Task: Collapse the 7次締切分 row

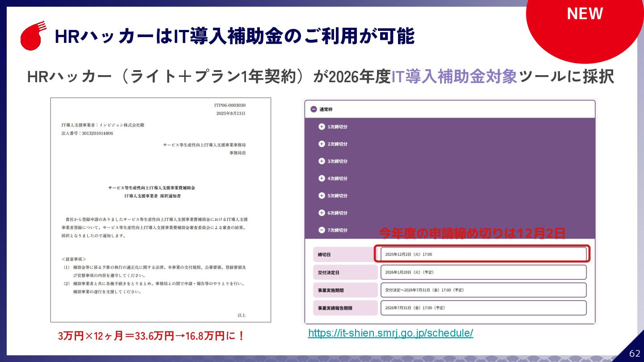Action: (x=322, y=230)
